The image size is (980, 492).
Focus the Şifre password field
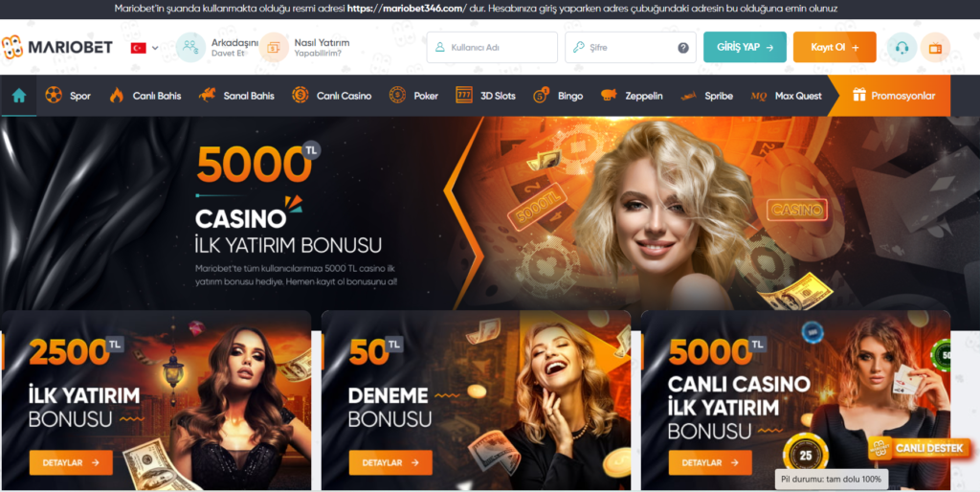(x=630, y=48)
